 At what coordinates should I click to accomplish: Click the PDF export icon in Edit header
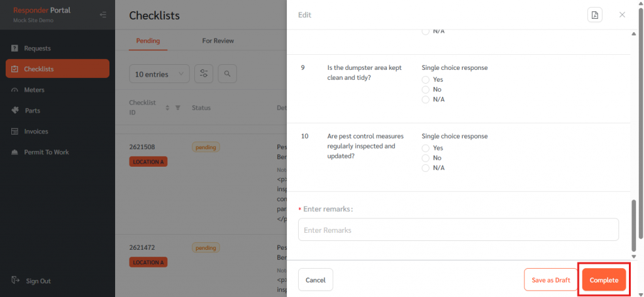[x=594, y=15]
